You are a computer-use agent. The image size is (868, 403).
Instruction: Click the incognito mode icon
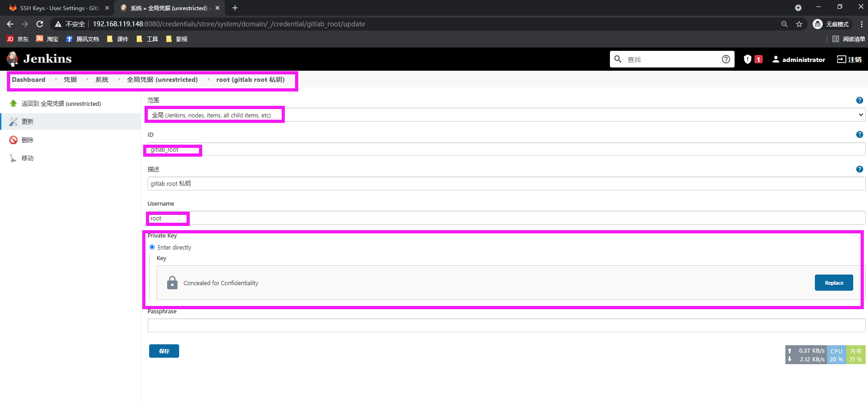coord(818,24)
